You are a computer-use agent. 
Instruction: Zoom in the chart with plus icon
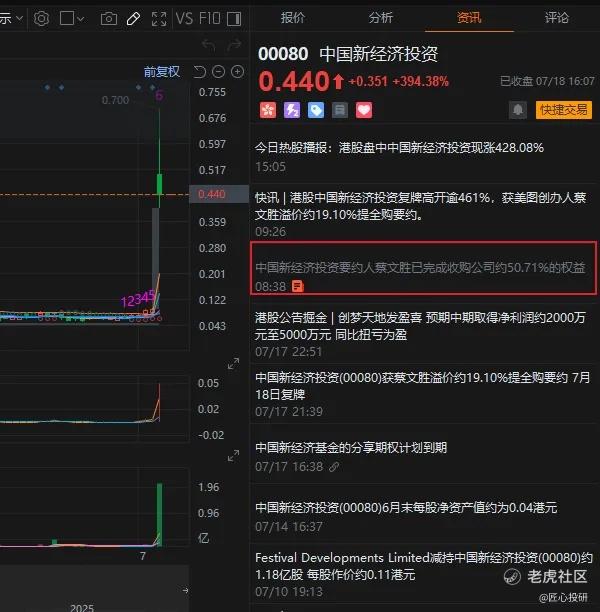pos(237,72)
